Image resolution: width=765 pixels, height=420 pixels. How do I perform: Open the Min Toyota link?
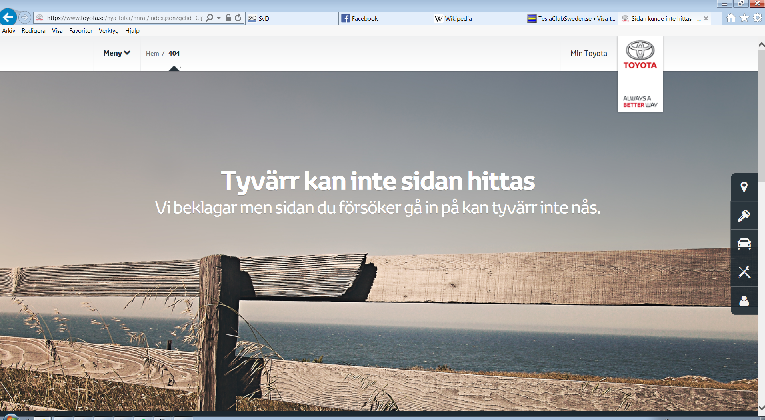(x=589, y=53)
